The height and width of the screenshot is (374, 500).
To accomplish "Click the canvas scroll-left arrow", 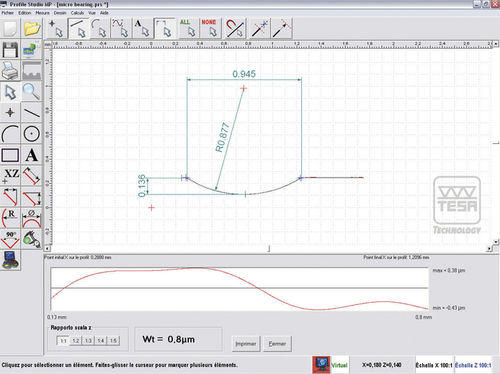I will pyautogui.click(x=47, y=249).
